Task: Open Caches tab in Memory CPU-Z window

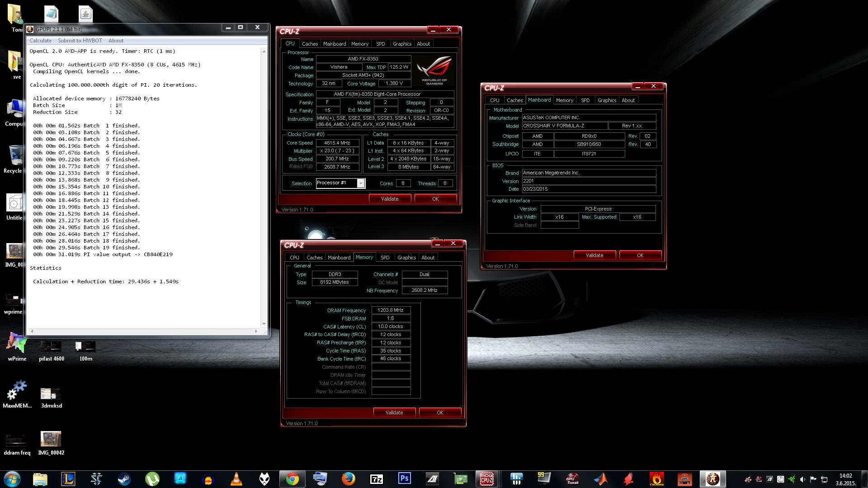Action: (x=314, y=258)
